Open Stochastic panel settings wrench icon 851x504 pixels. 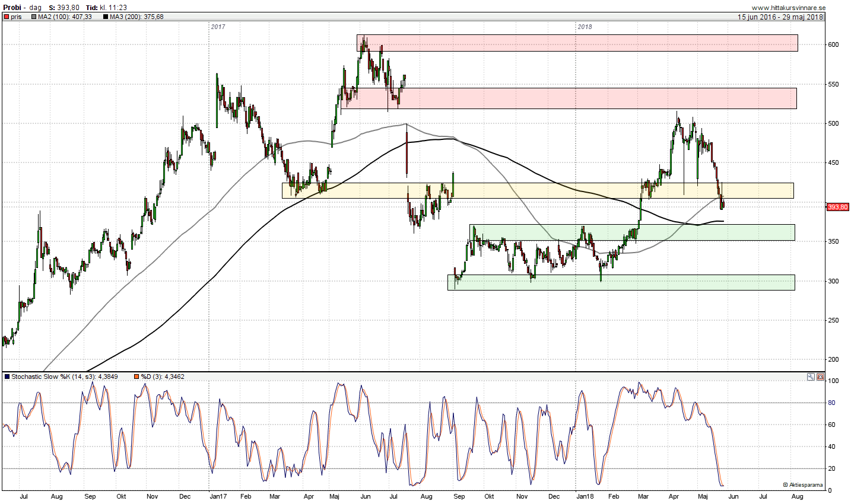(x=811, y=377)
